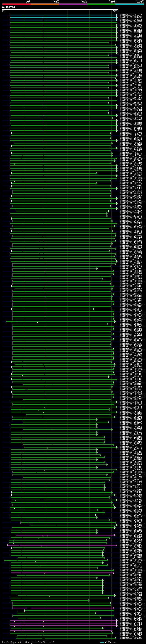The width and height of the screenshot is (146, 644).
Task: Select UniRef100_P41125 label
Action: pos(131,354)
